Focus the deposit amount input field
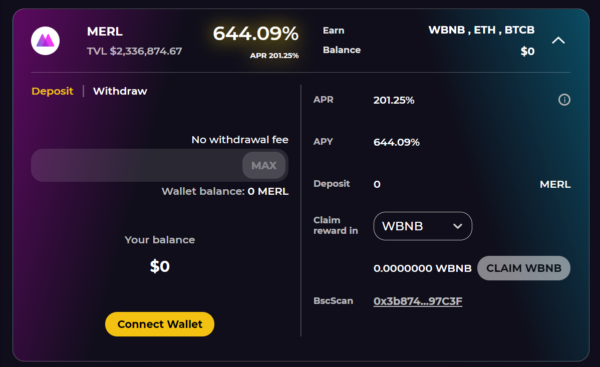The height and width of the screenshot is (367, 600). coord(137,165)
